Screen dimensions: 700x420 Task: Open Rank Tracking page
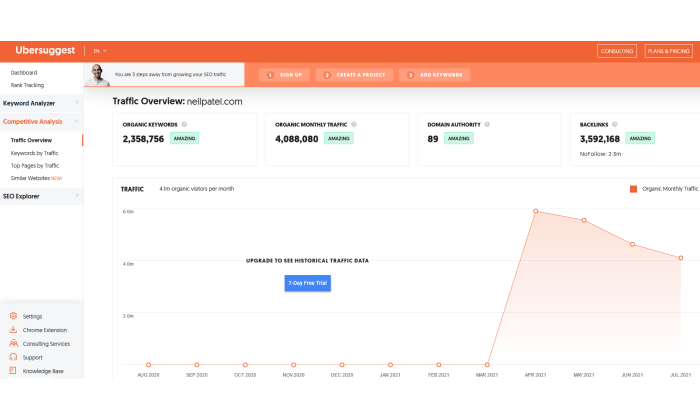[x=27, y=85]
